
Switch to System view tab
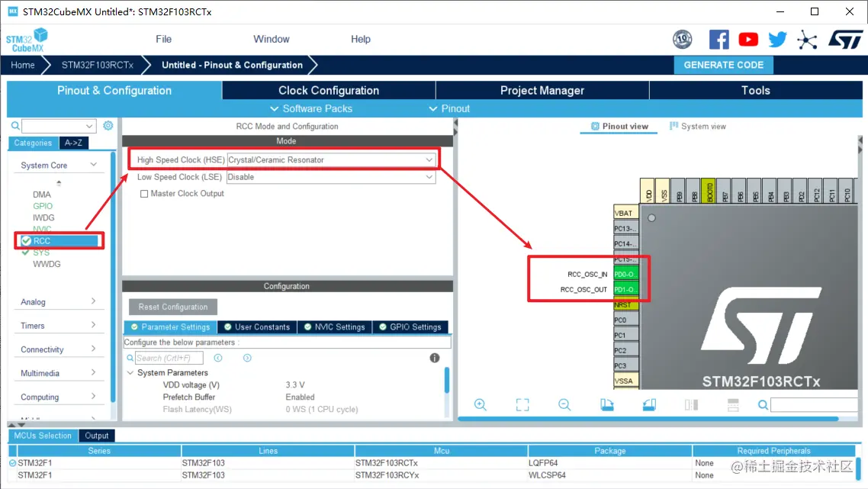[697, 127]
